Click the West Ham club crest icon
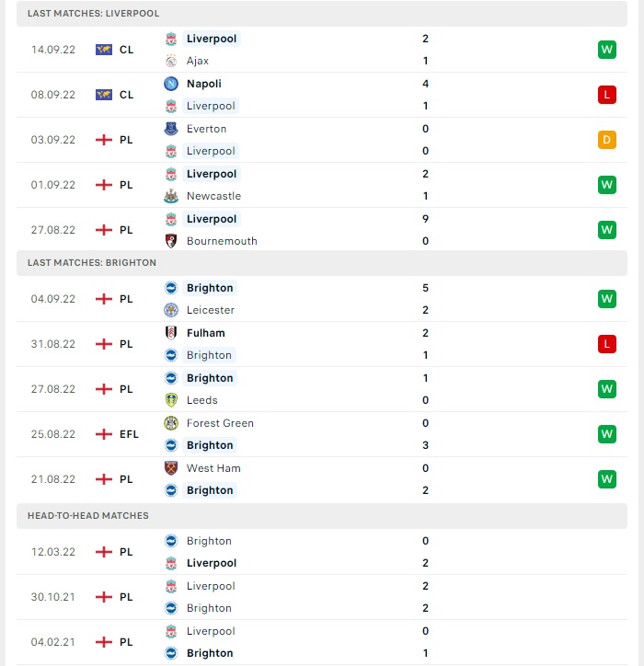 [x=171, y=468]
